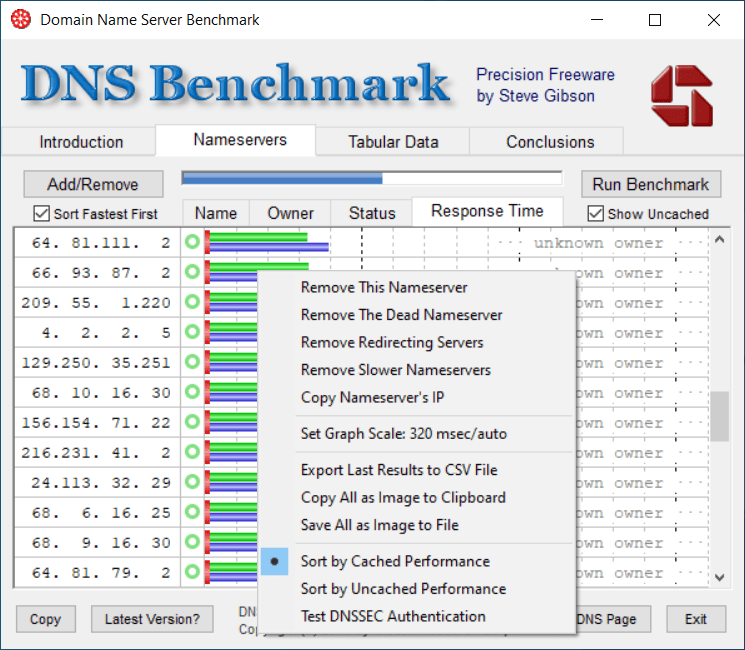Screen dimensions: 745x650
Task: Click the scroll-down arrow of the nameserver list
Action: tap(719, 577)
